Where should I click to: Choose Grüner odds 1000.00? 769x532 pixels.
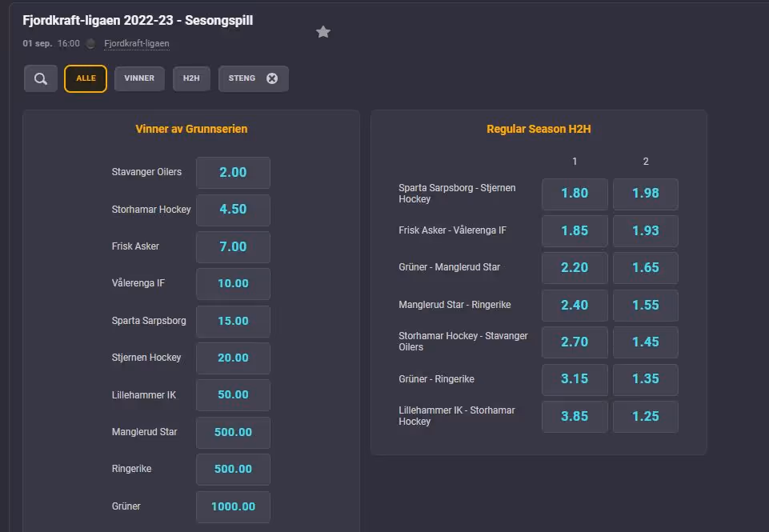(233, 506)
